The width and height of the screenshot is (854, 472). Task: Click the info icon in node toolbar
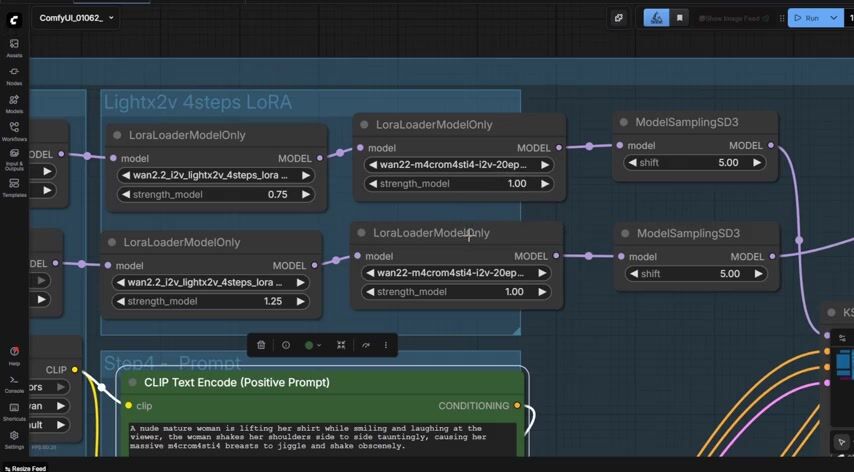tap(286, 345)
